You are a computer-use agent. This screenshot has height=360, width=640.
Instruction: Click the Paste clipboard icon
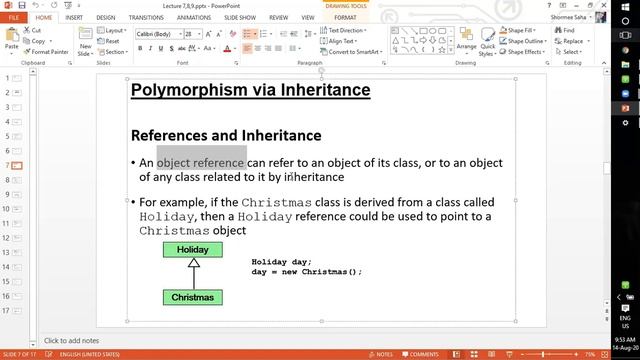point(11,36)
